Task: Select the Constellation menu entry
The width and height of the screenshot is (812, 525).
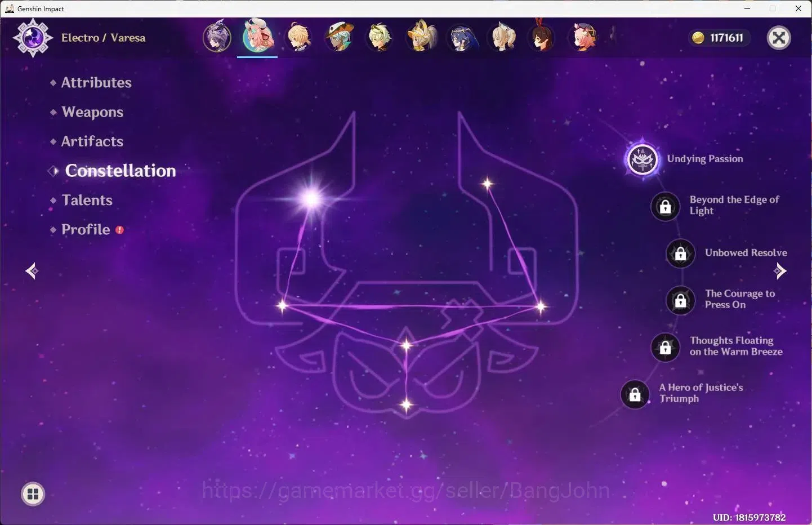Action: (x=120, y=171)
